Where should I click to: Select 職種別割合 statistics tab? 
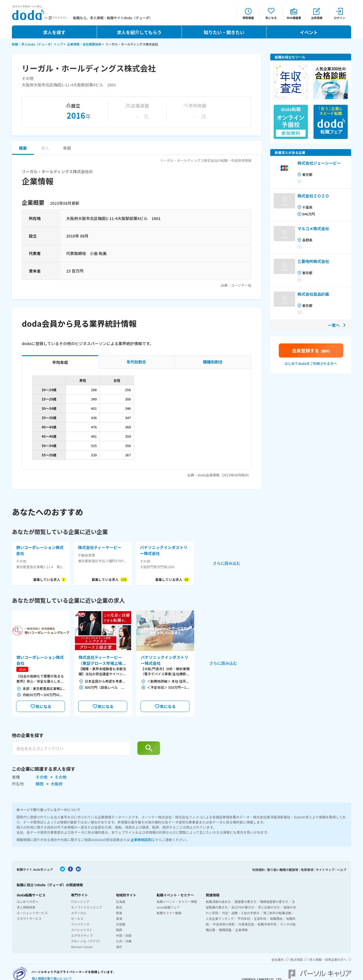pos(213,362)
